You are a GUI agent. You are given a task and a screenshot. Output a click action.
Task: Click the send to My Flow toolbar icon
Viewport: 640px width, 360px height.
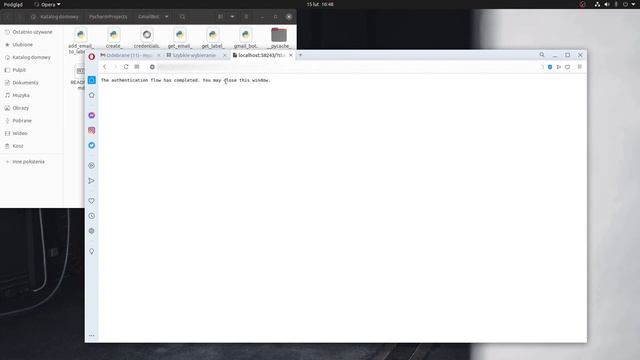[559, 67]
